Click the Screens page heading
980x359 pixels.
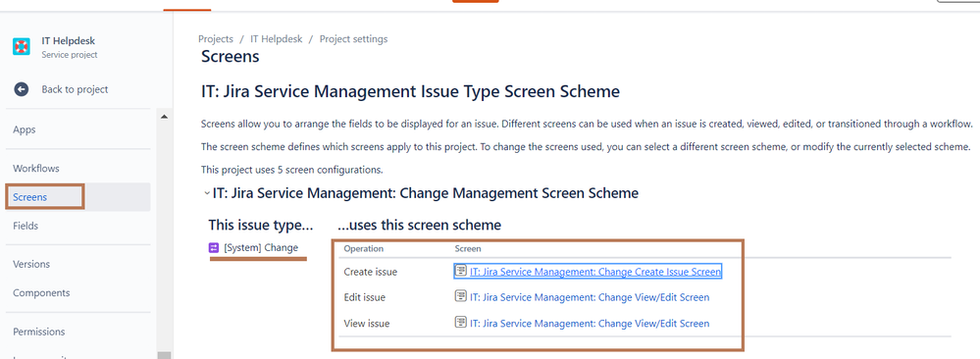pyautogui.click(x=230, y=57)
